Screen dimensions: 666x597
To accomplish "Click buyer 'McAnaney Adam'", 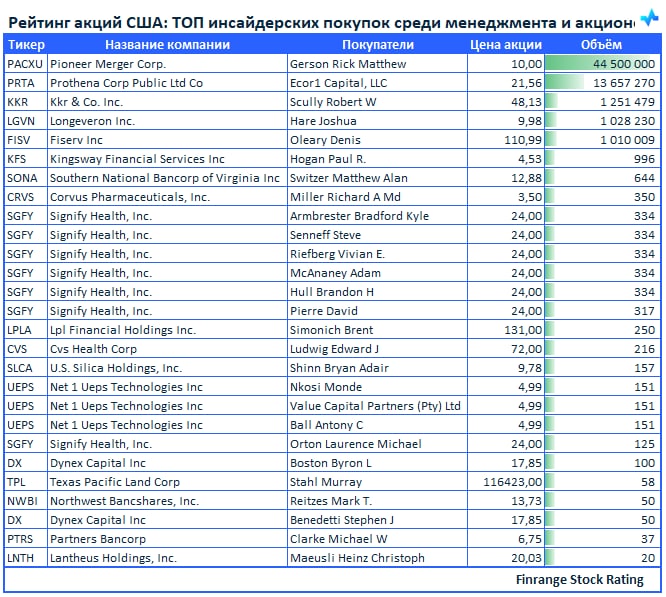I will pyautogui.click(x=335, y=273).
